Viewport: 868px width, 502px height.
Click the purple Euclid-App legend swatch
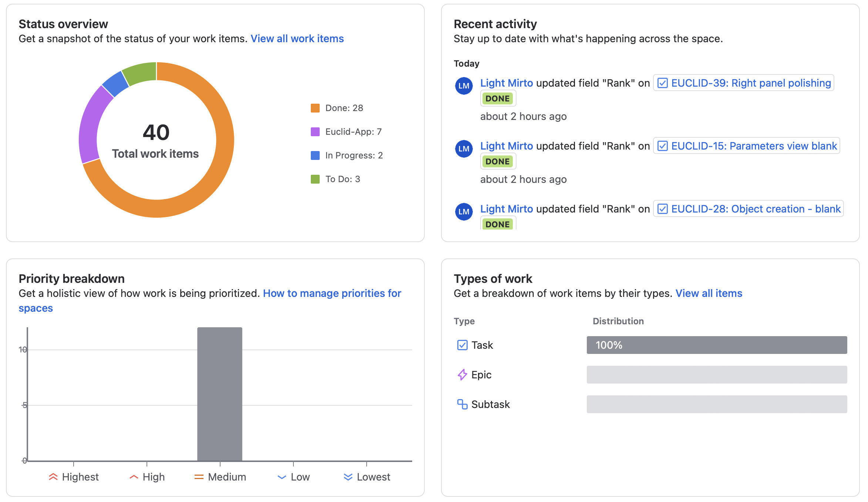coord(315,132)
